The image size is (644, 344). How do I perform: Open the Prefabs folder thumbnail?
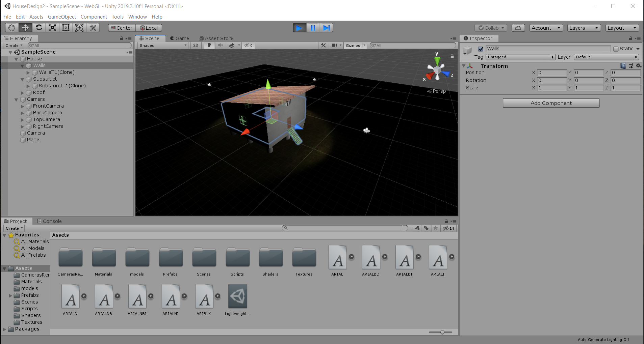tap(171, 258)
